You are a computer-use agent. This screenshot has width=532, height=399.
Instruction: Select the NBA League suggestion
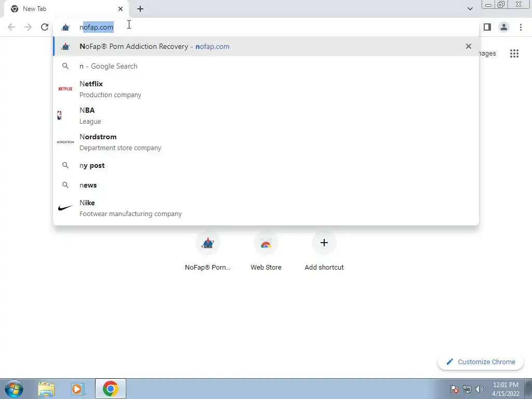[266, 115]
